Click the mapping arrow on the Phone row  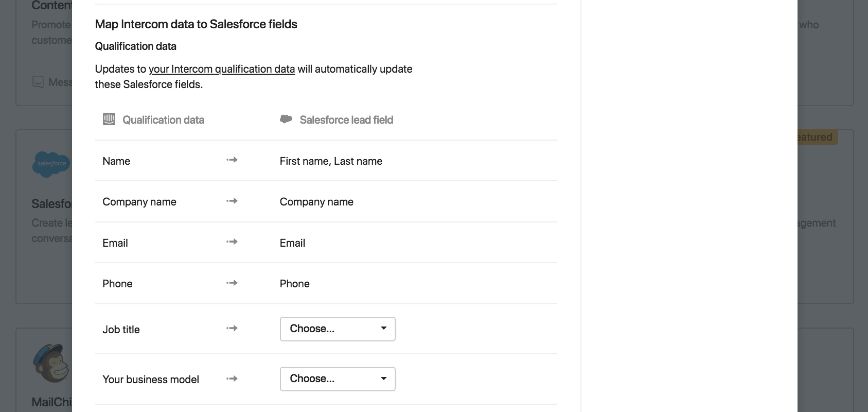point(232,283)
